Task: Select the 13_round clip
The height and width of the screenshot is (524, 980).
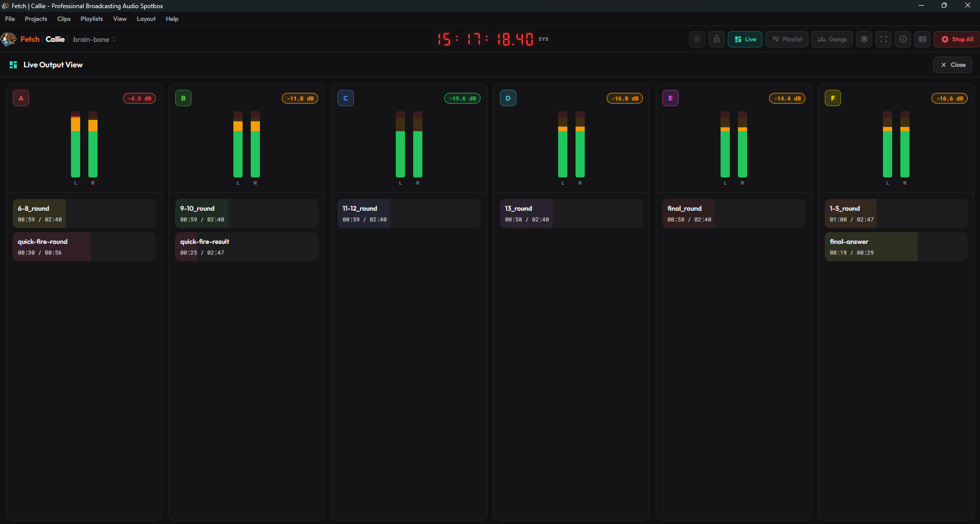Action: [571, 213]
